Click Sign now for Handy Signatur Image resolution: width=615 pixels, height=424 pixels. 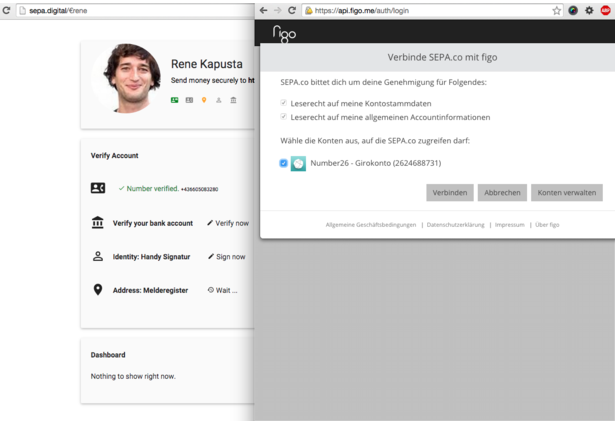click(x=227, y=257)
